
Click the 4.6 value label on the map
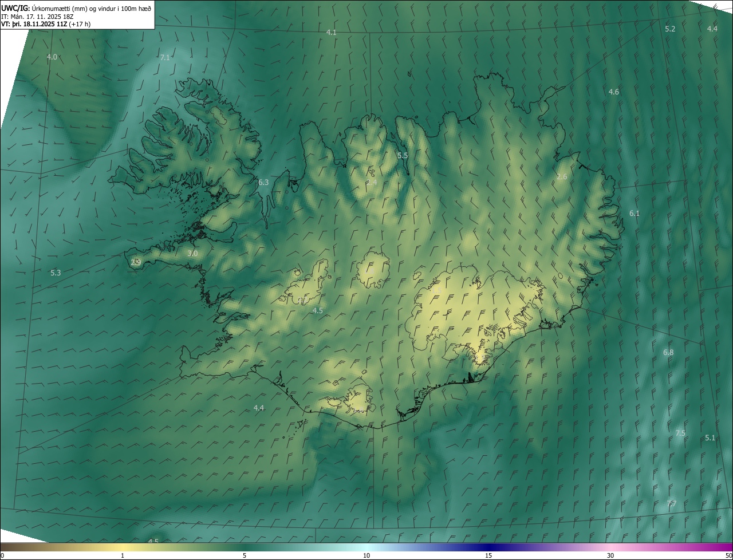(614, 92)
